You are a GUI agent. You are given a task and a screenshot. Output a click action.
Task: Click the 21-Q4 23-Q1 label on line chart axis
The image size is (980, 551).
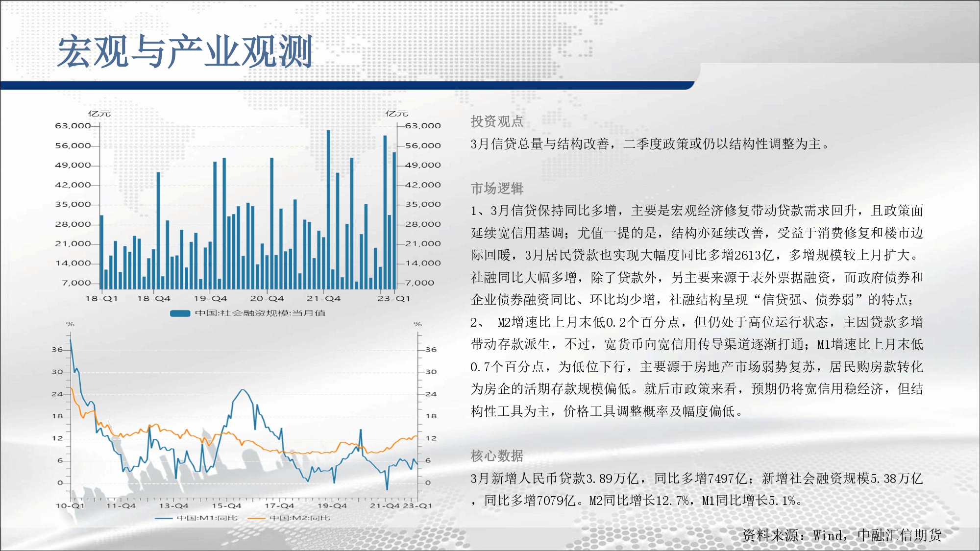tap(401, 506)
